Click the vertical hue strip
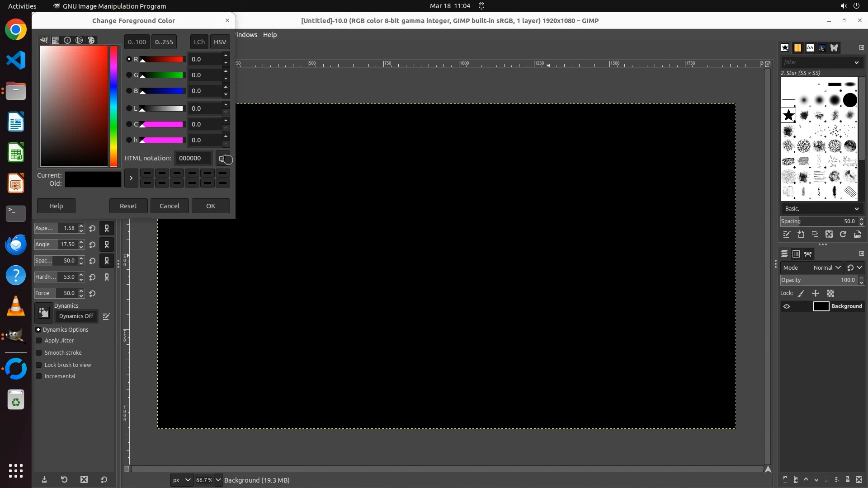This screenshot has height=488, width=868. click(x=113, y=106)
